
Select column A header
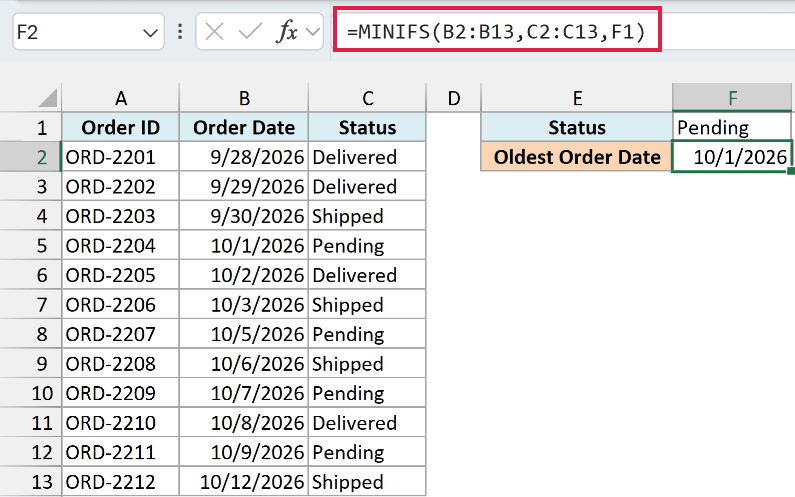point(120,98)
